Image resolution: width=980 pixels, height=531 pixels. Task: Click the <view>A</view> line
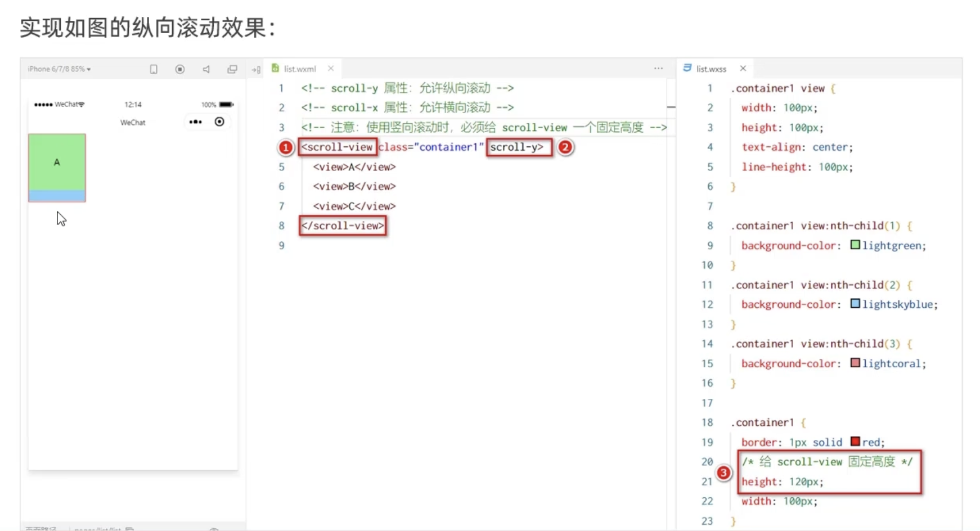[354, 167]
